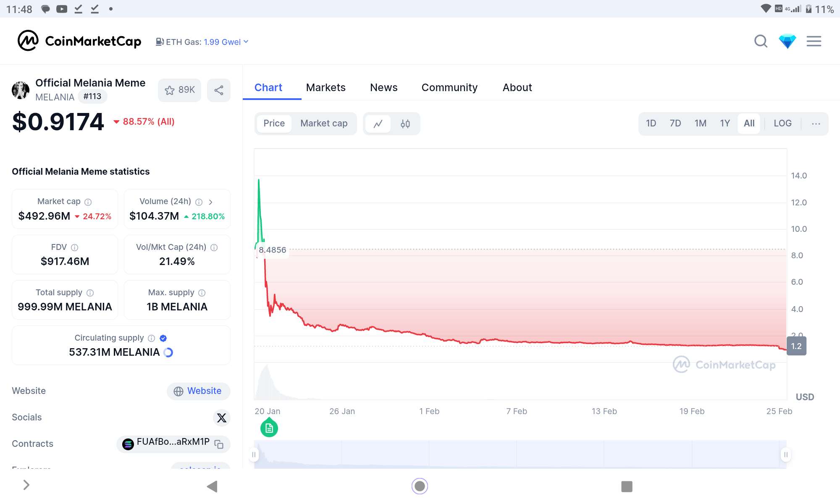Copy the FUAfBo...aRxM1P contract address
This screenshot has width=840, height=504.
point(219,444)
